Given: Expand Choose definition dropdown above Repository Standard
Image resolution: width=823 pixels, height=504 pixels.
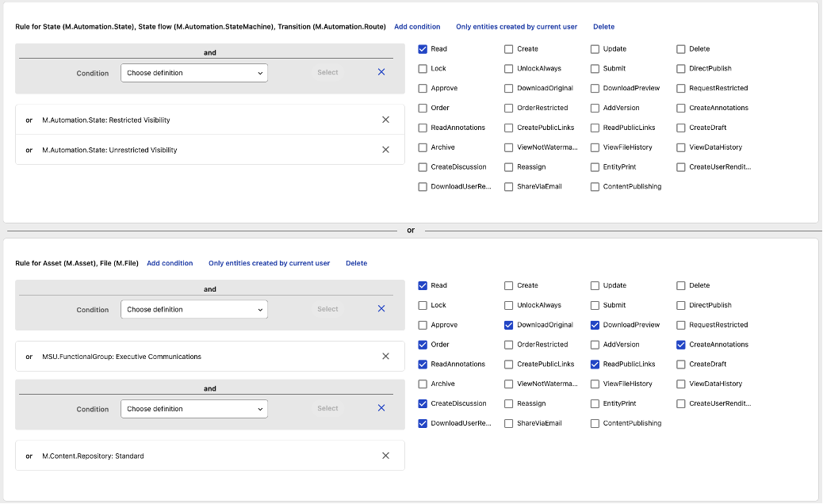Looking at the screenshot, I should 194,409.
